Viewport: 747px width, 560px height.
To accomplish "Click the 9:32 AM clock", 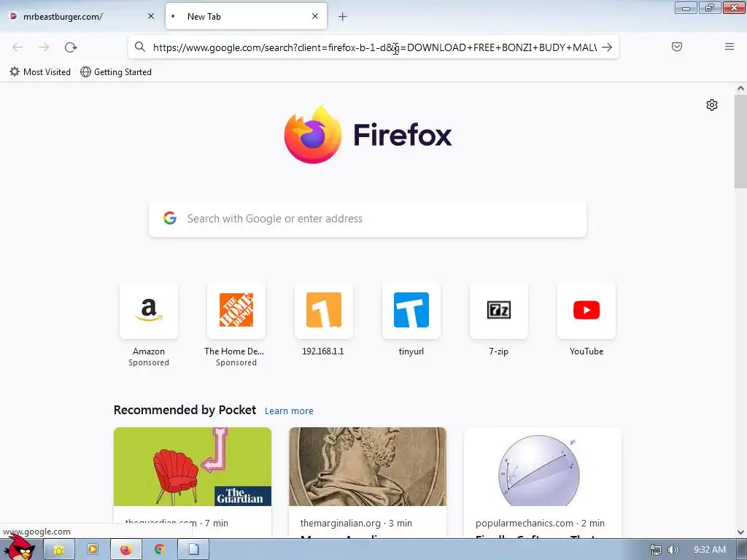I will coord(710,550).
